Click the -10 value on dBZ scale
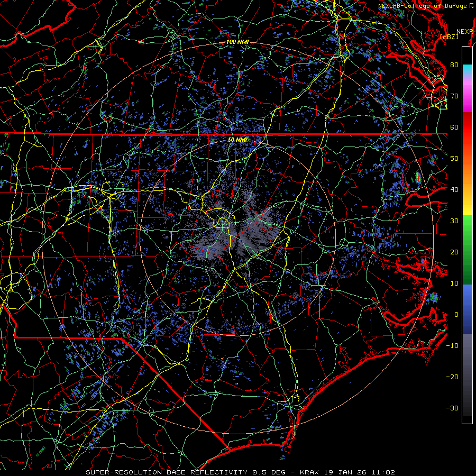 [x=452, y=346]
